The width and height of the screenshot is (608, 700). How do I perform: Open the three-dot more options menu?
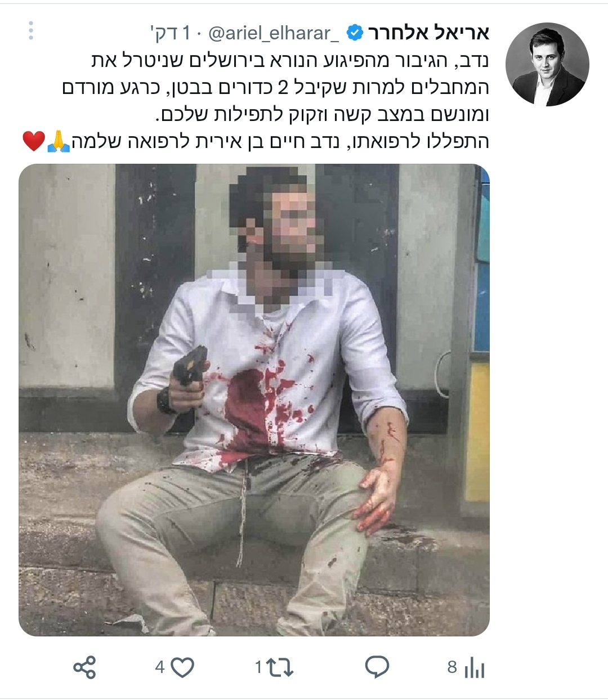(31, 31)
